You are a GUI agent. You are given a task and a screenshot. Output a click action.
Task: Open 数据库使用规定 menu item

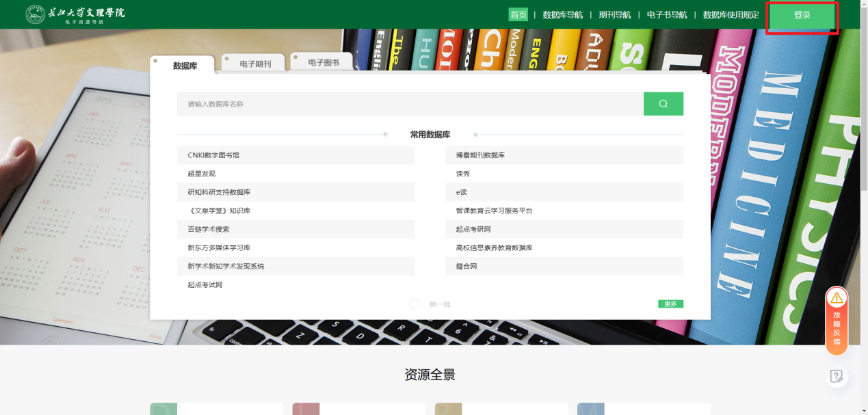(x=731, y=15)
